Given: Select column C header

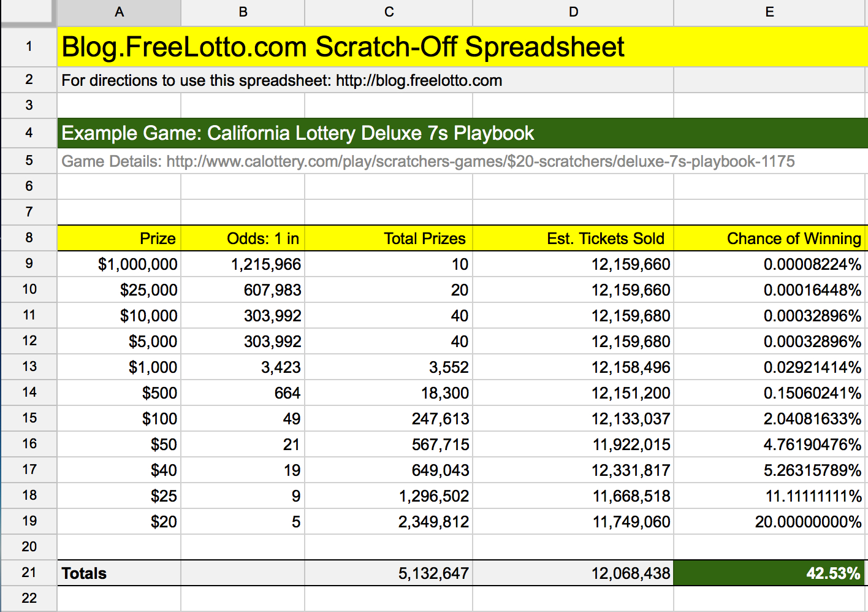Looking at the screenshot, I should click(x=389, y=12).
